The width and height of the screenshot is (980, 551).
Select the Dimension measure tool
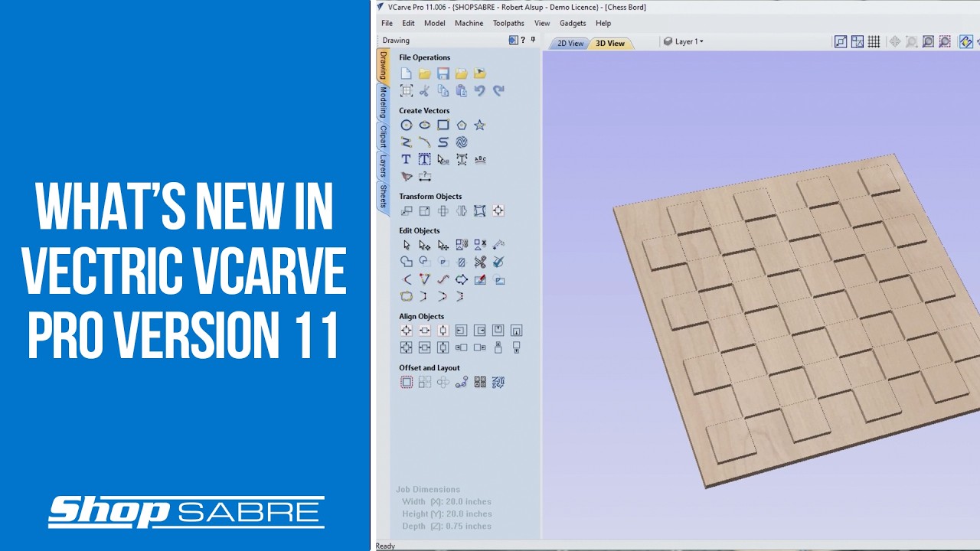click(x=424, y=176)
